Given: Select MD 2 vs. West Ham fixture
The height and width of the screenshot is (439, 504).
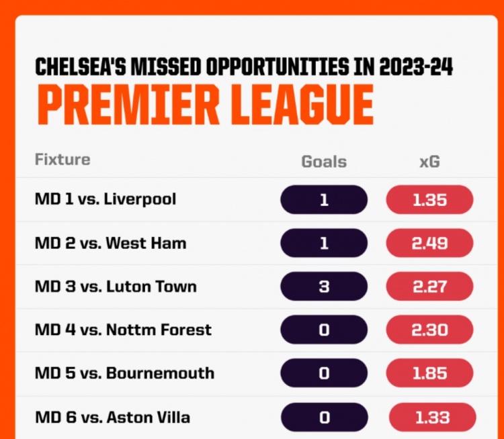Looking at the screenshot, I should click(111, 243).
